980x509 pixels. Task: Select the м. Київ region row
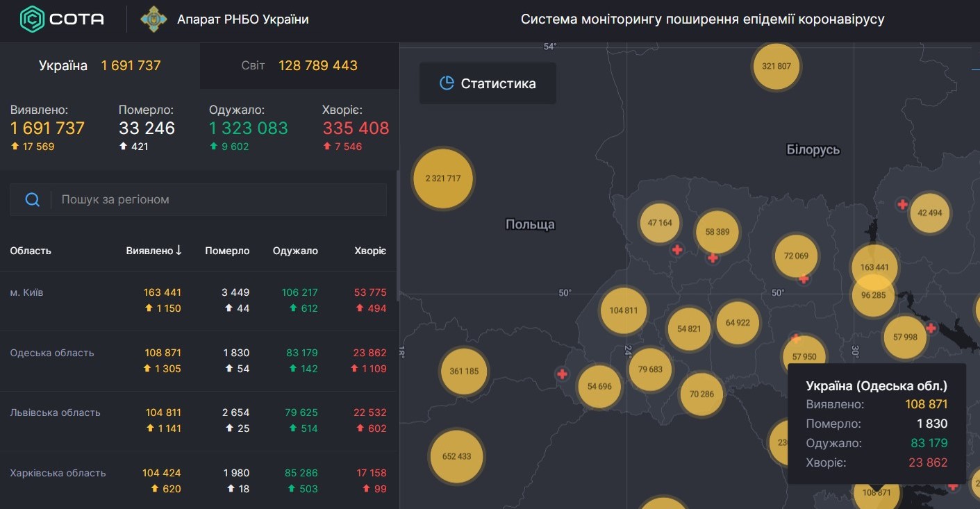pos(198,301)
